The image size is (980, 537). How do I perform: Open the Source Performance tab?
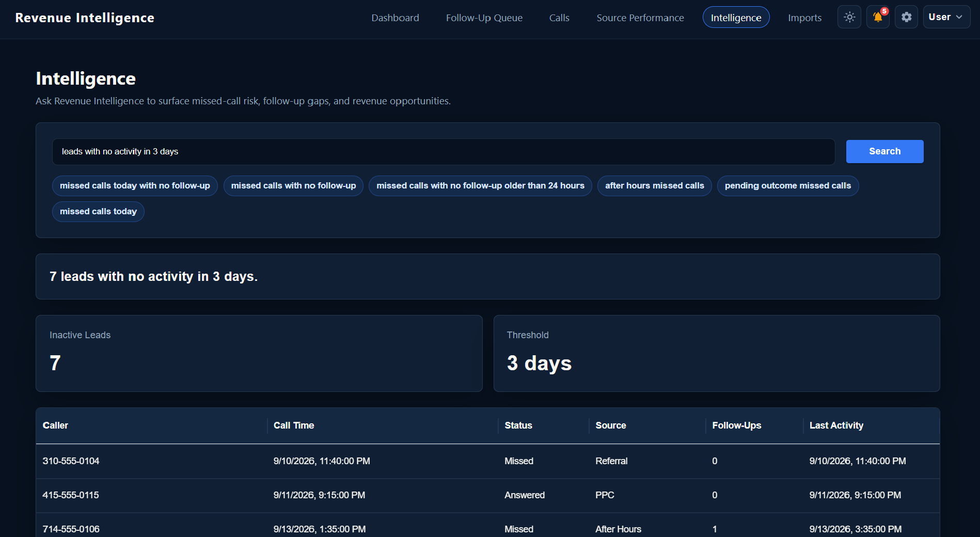point(640,18)
